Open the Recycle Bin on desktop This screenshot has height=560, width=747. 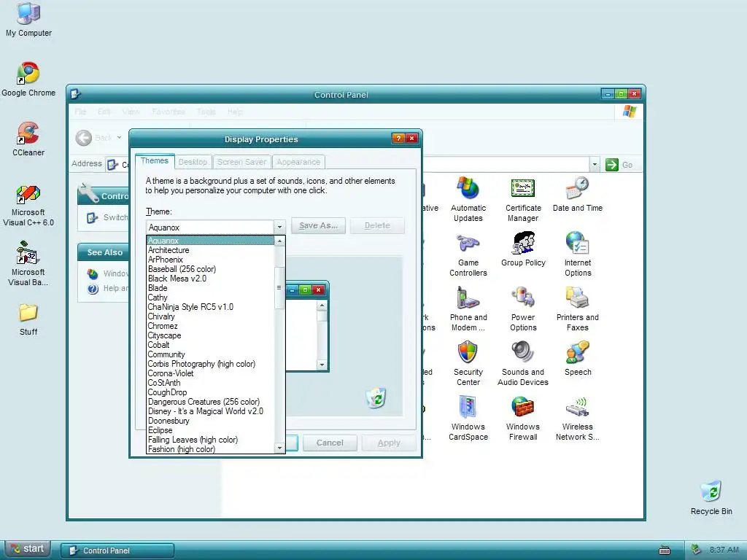[711, 497]
